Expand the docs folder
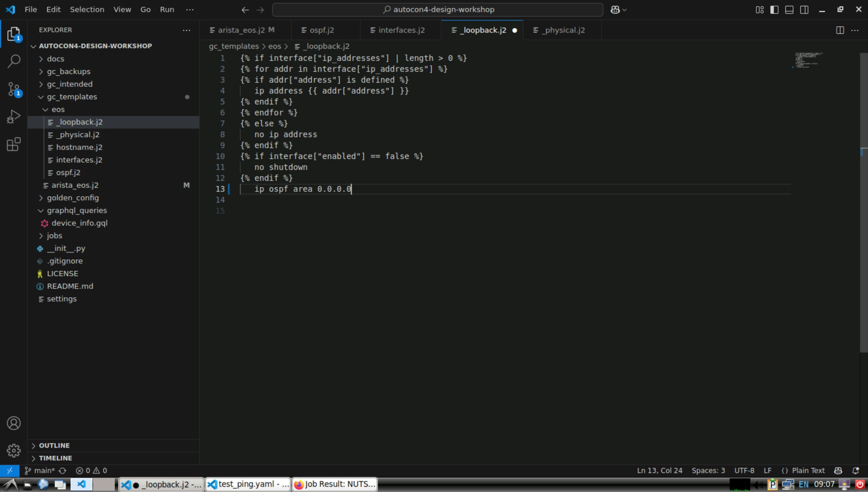The height and width of the screenshot is (492, 868). point(55,59)
